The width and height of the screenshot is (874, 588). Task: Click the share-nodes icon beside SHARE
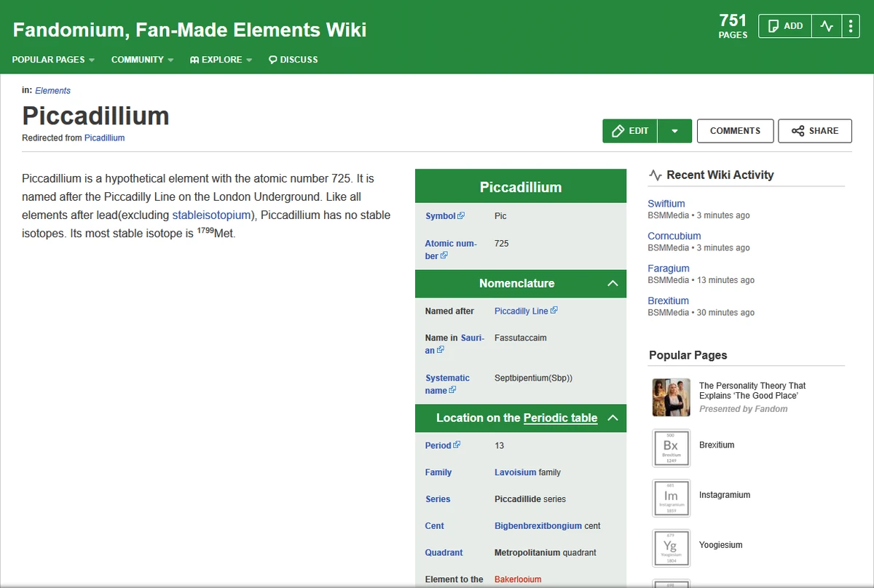coord(796,131)
